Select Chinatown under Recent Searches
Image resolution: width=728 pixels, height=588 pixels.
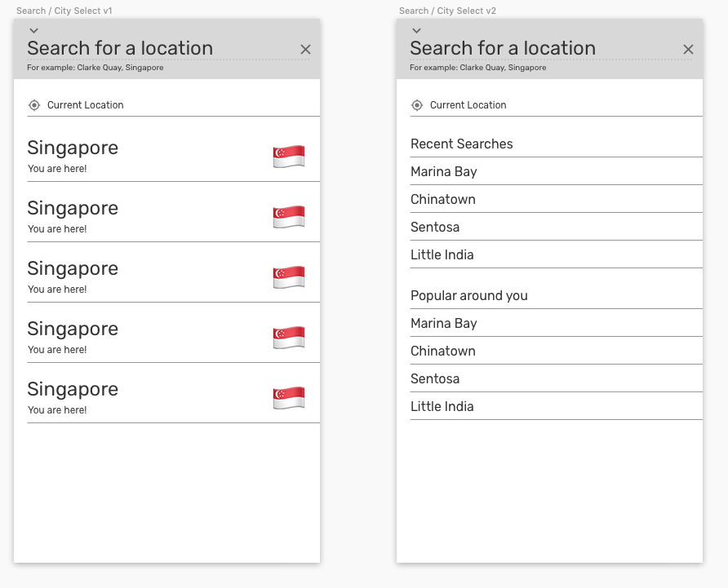point(443,200)
